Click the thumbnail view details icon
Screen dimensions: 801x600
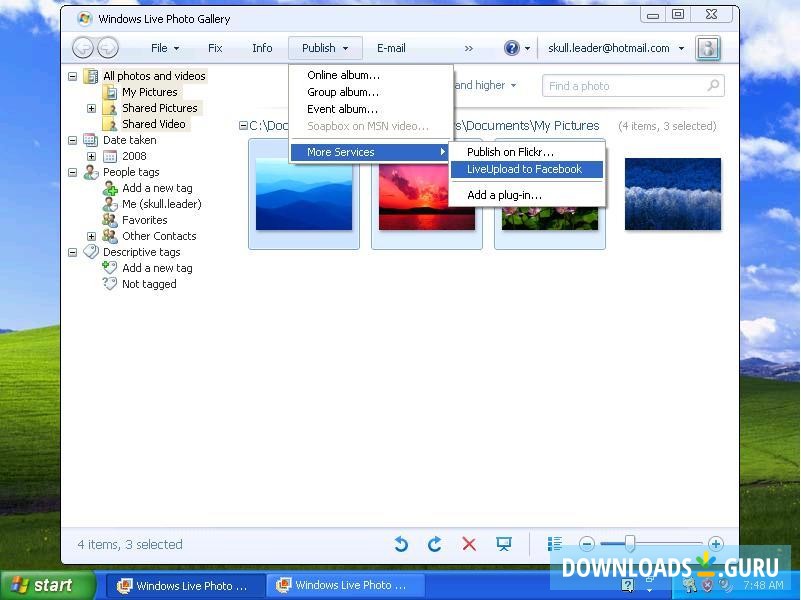pyautogui.click(x=556, y=543)
